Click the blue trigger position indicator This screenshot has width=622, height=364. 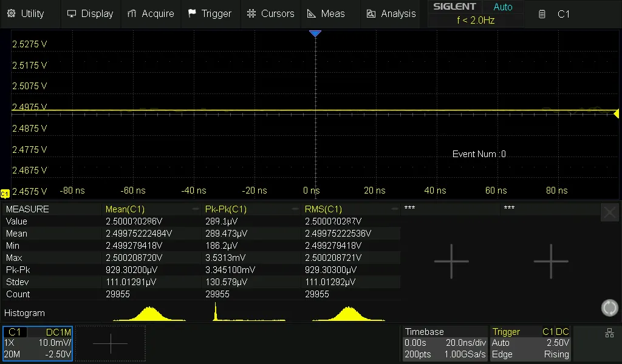pos(315,33)
